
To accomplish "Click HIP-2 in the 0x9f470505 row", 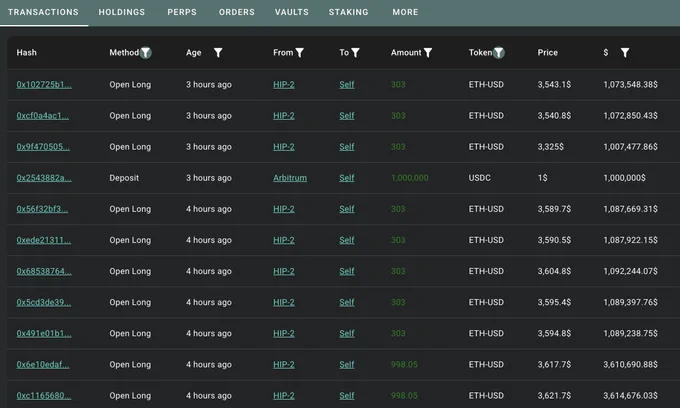I will (x=284, y=147).
